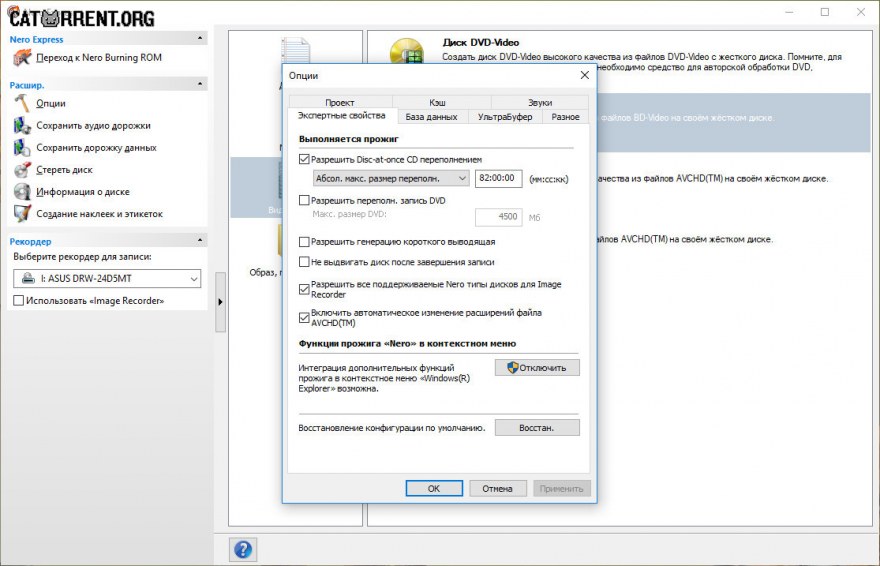Select the Экспертные свойства tab
This screenshot has height=566, width=880.
coord(341,116)
